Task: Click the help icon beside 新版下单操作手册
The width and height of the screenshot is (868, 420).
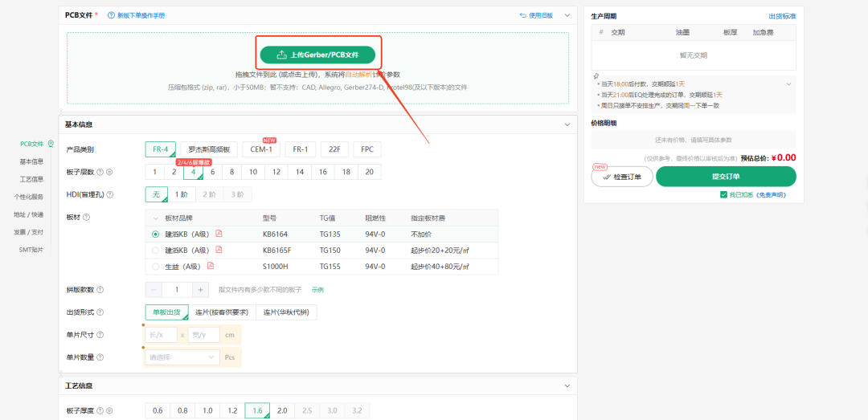Action: [x=111, y=15]
